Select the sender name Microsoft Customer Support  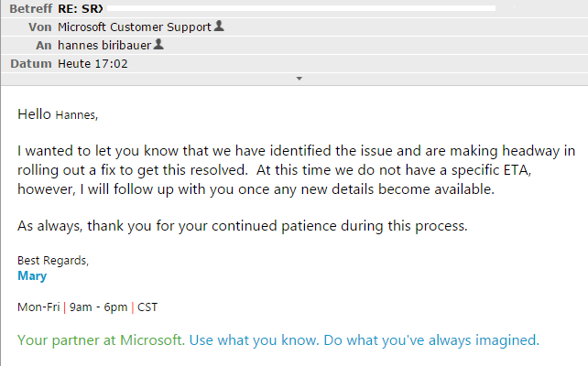coord(135,27)
